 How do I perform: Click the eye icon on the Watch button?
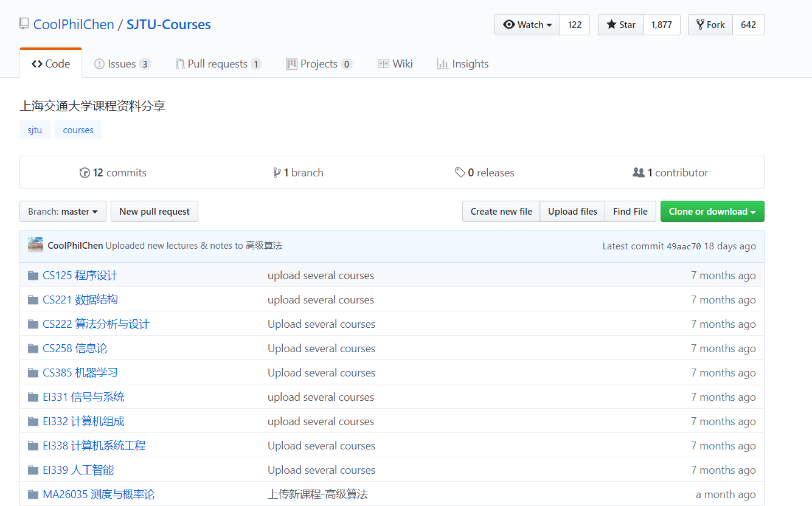click(x=508, y=25)
